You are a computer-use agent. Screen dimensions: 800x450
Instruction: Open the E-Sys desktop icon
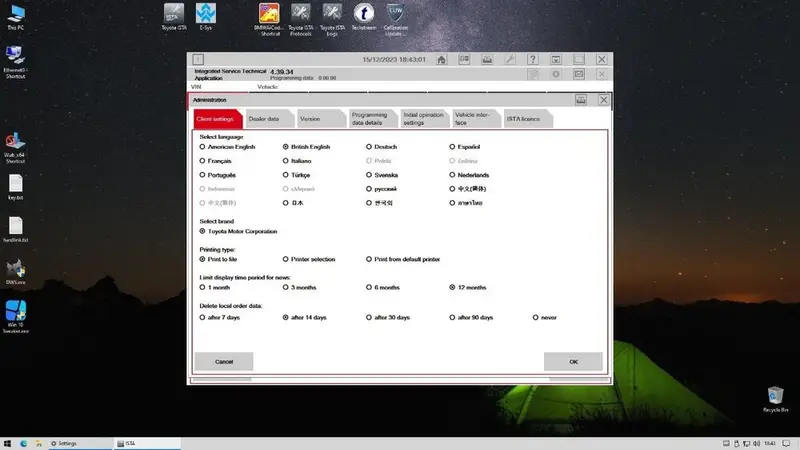tap(206, 17)
